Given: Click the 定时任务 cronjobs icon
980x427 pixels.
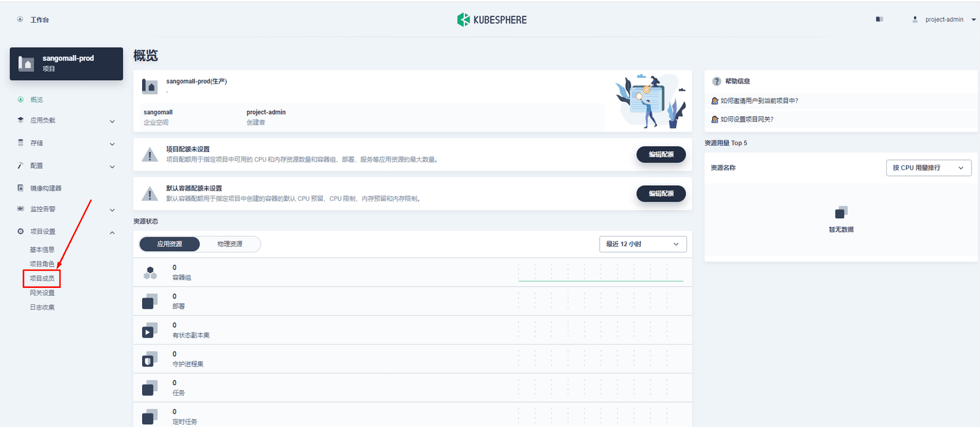Looking at the screenshot, I should click(x=150, y=417).
